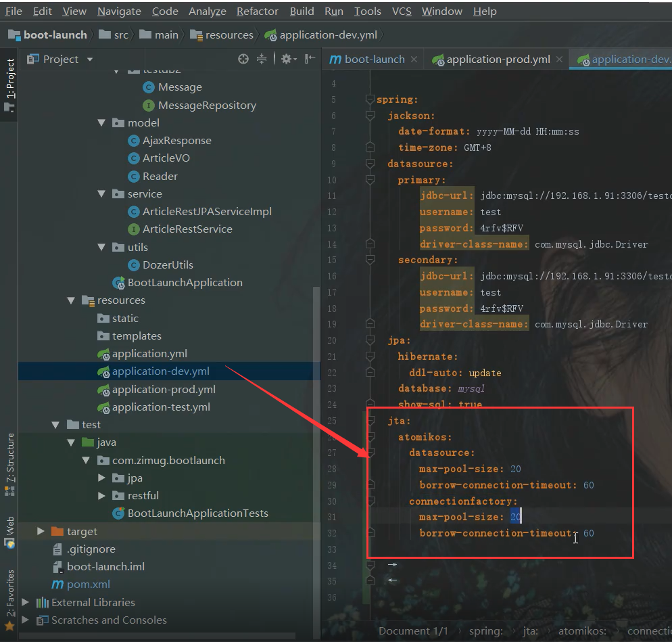The height and width of the screenshot is (642, 672).
Task: Select the ArticleRestService interface icon
Action: click(134, 229)
